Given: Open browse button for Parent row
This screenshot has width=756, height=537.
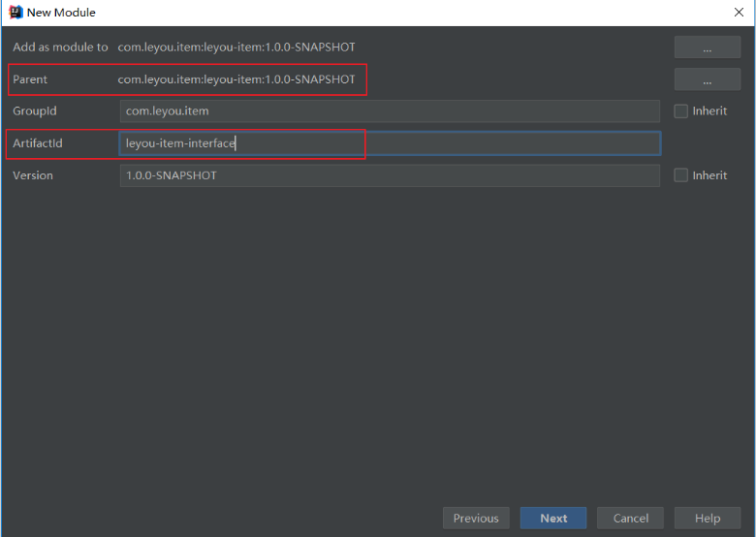Looking at the screenshot, I should (708, 79).
